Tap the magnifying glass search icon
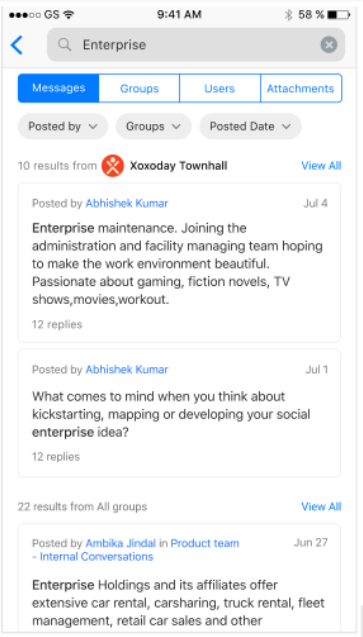This screenshot has height=637, width=363. (x=65, y=45)
